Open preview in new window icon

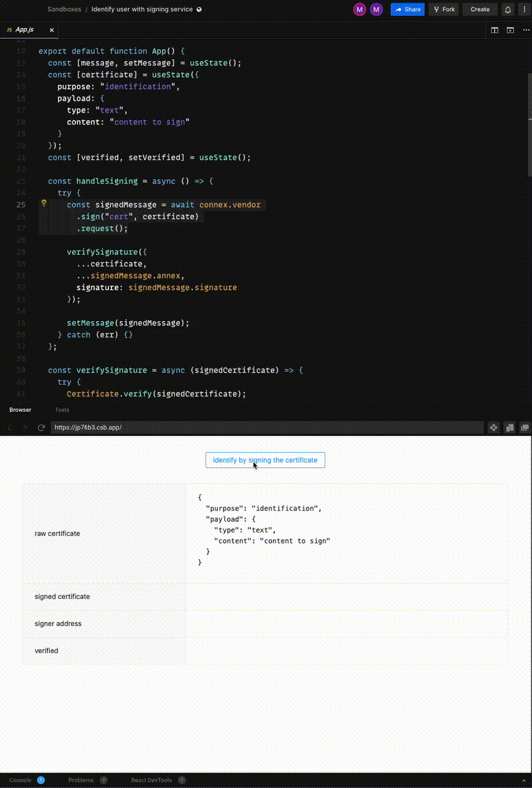click(x=525, y=427)
